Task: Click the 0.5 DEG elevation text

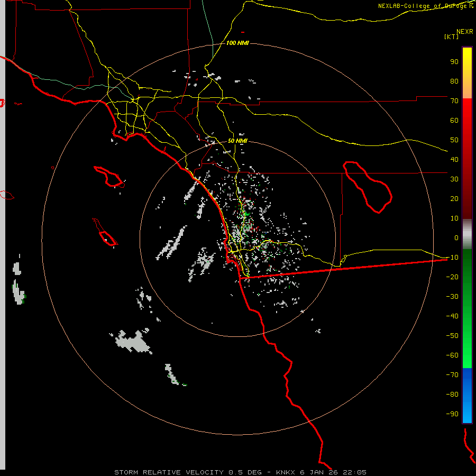Action: 245,472
